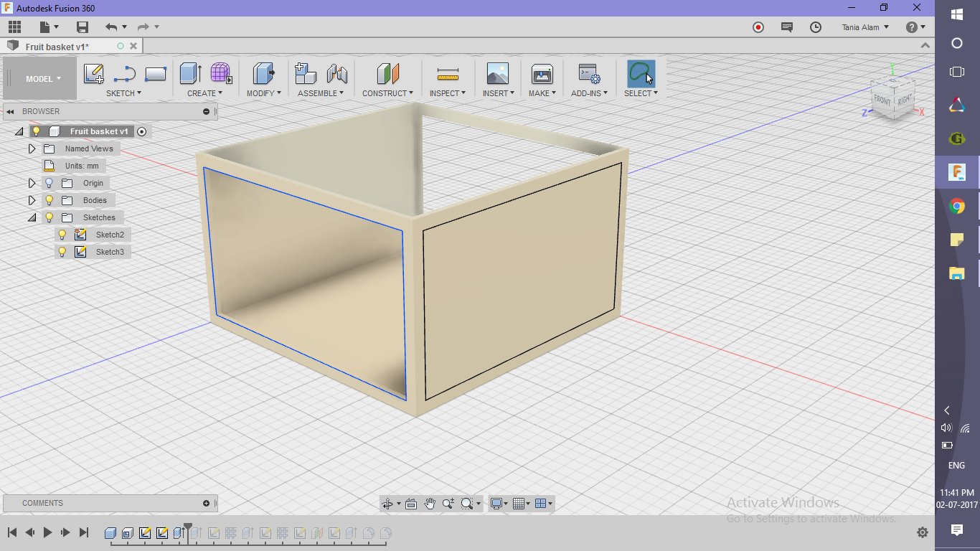Click the record button in title bar
Viewport: 980px width, 551px height.
[758, 27]
